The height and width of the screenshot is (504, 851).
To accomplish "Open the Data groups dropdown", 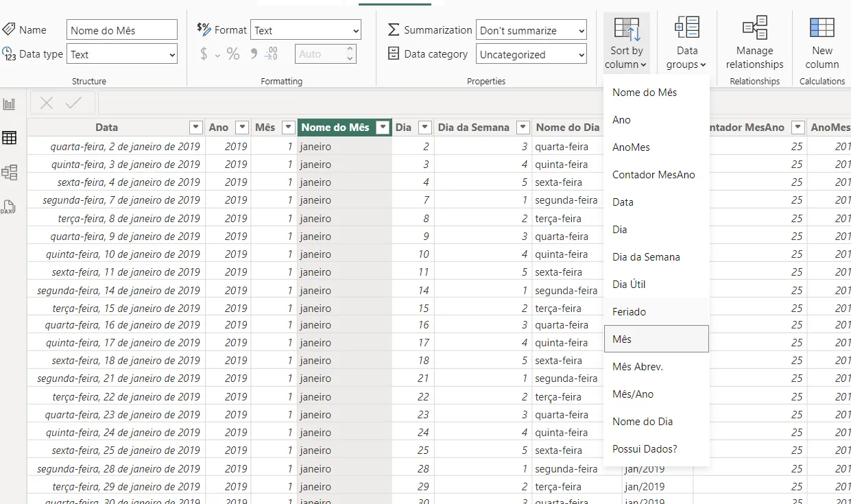I will pyautogui.click(x=686, y=43).
